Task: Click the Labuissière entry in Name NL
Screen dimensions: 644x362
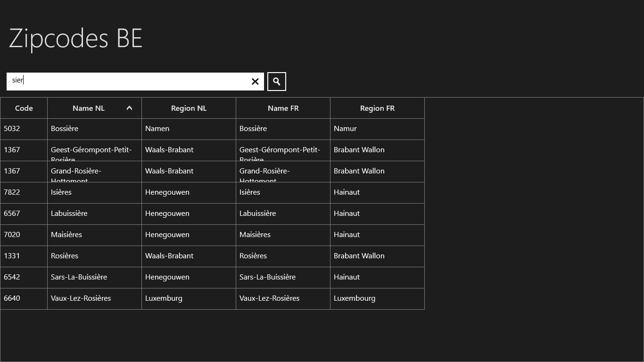Action: [x=69, y=214]
